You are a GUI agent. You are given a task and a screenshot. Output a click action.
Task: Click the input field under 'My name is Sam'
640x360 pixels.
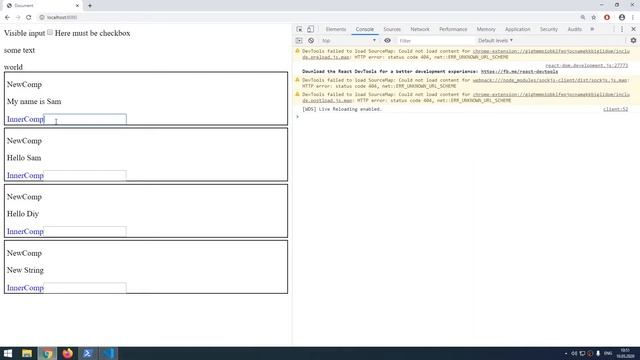point(85,119)
